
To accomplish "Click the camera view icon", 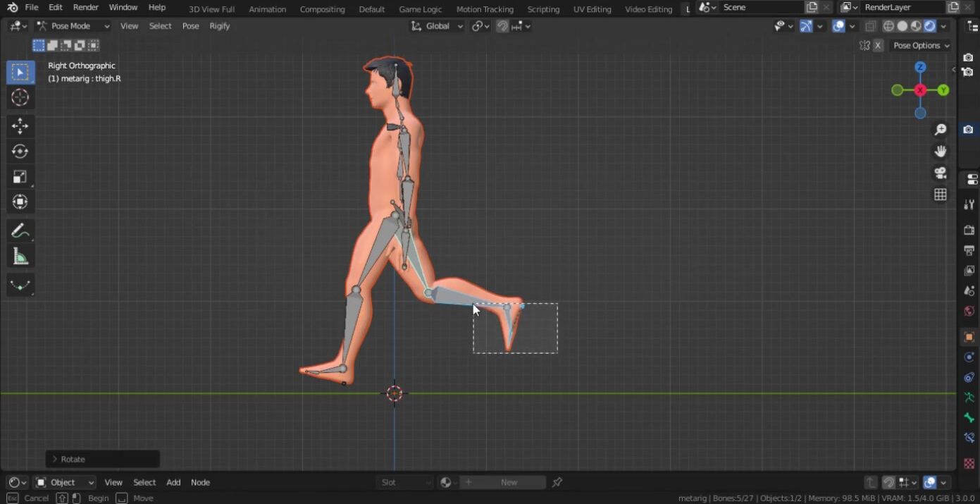I will tap(940, 173).
